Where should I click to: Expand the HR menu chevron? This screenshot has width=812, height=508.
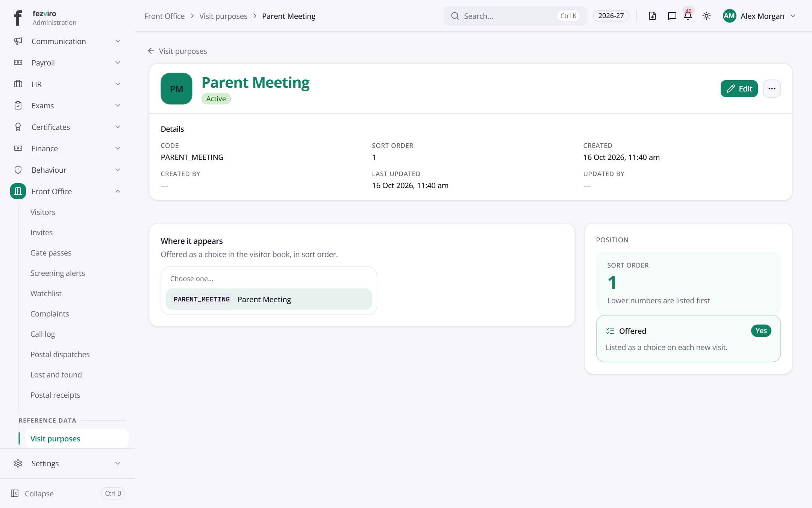tap(118, 84)
